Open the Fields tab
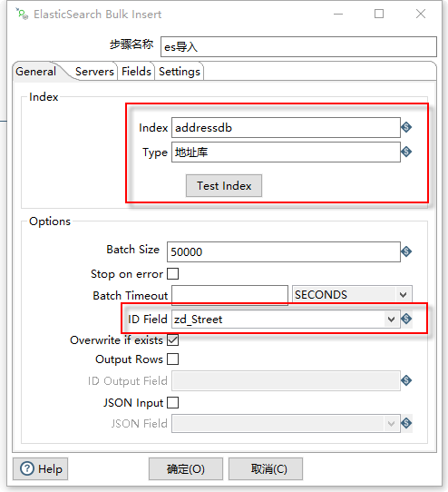This screenshot has width=448, height=492. (136, 72)
